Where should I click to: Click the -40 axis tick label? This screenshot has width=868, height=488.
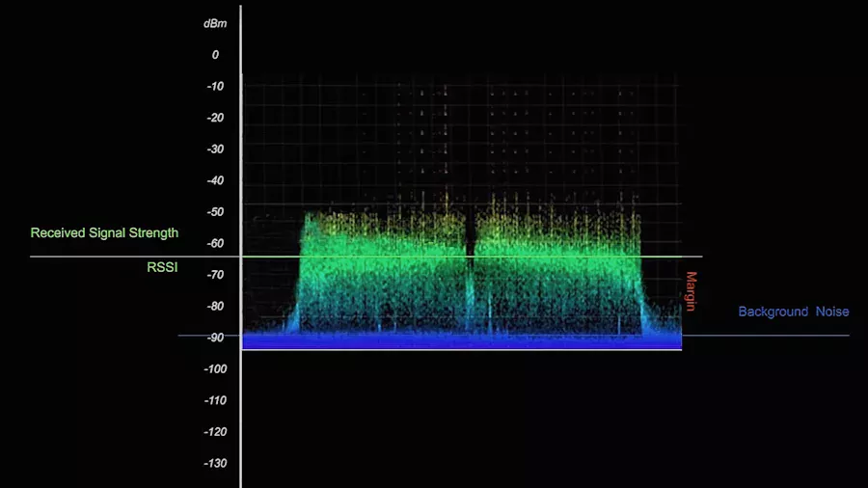pyautogui.click(x=215, y=181)
